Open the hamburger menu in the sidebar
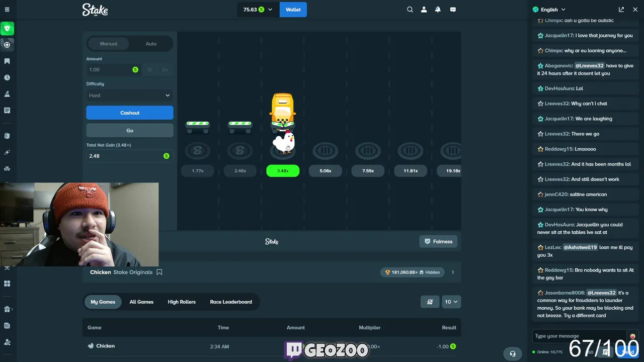Screen dimensions: 644x362 tap(7, 10)
